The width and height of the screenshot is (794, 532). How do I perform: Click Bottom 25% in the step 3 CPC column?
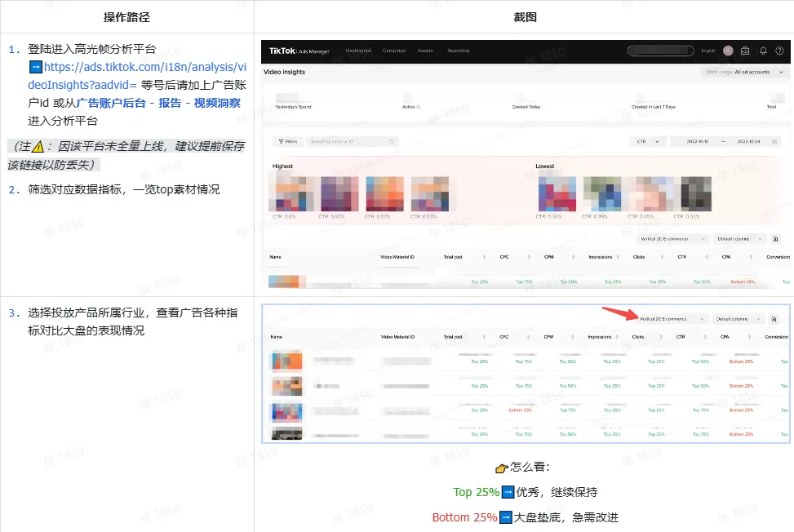521,410
